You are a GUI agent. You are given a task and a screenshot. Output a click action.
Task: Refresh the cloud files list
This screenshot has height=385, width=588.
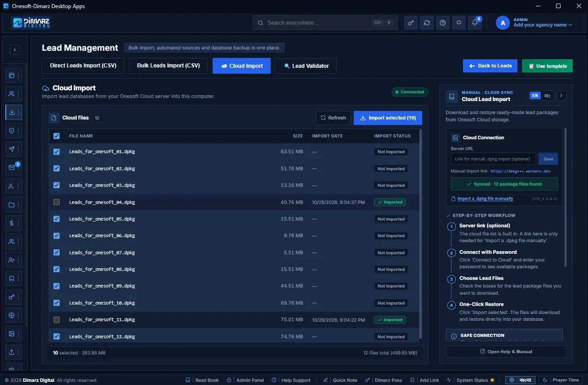point(333,118)
